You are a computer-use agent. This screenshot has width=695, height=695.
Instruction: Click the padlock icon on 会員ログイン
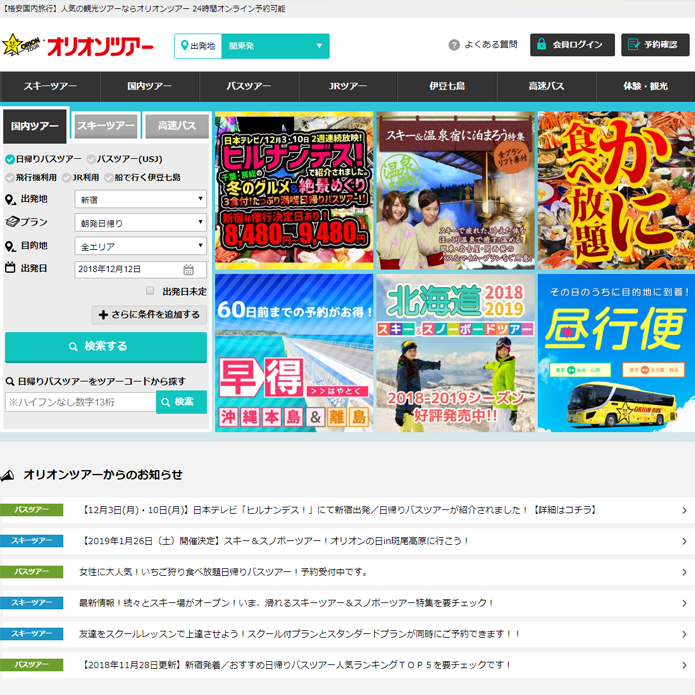[541, 44]
